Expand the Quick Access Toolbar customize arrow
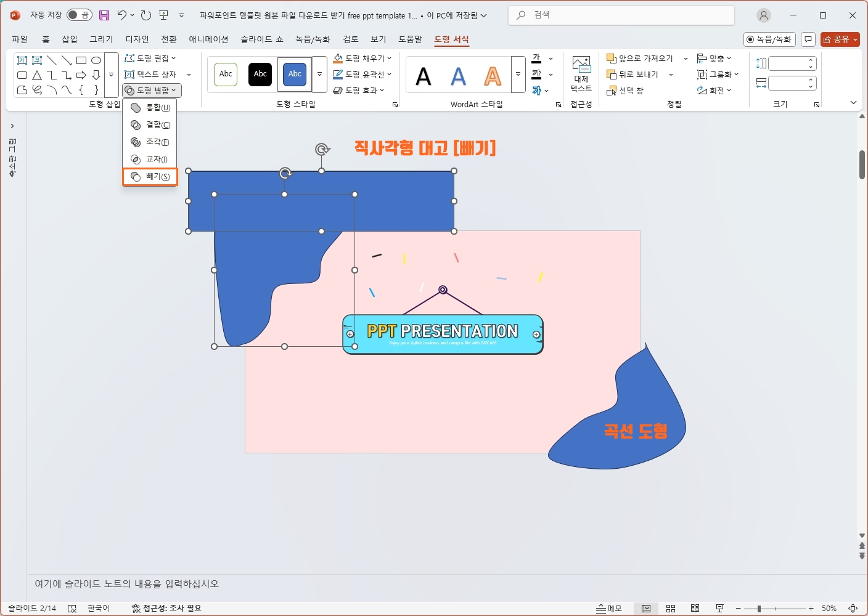Screen dimensions: 868x616 pyautogui.click(x=181, y=15)
